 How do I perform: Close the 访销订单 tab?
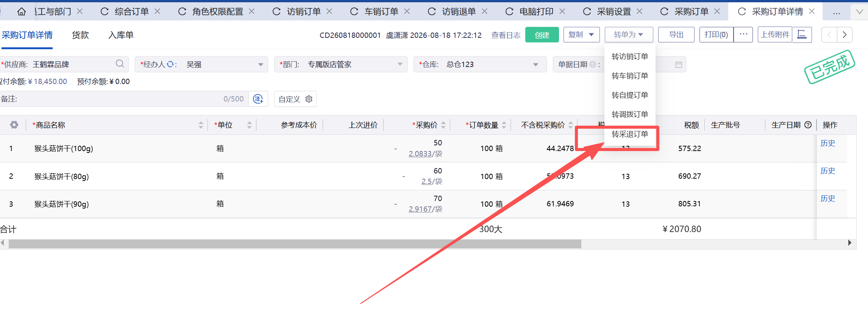click(x=329, y=11)
